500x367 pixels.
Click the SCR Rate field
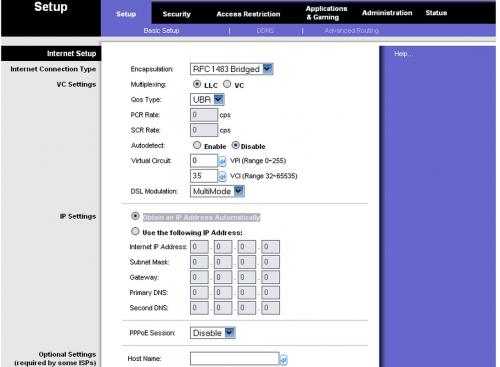point(204,130)
